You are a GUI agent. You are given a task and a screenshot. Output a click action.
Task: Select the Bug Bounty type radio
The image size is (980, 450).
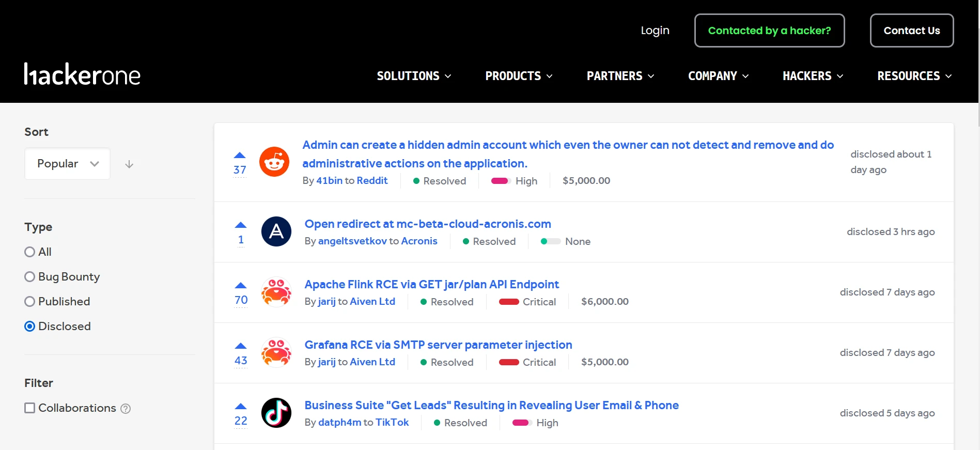[30, 277]
